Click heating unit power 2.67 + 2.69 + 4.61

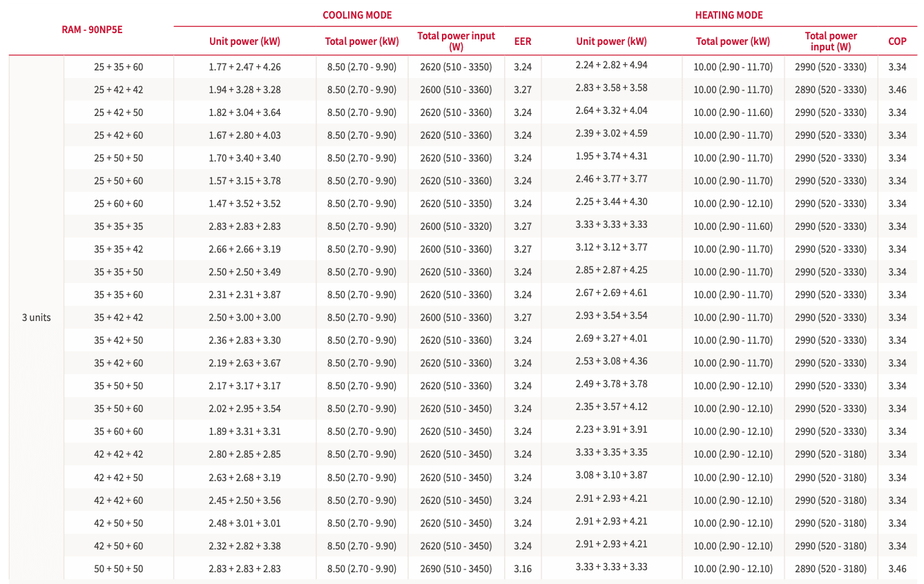611,293
